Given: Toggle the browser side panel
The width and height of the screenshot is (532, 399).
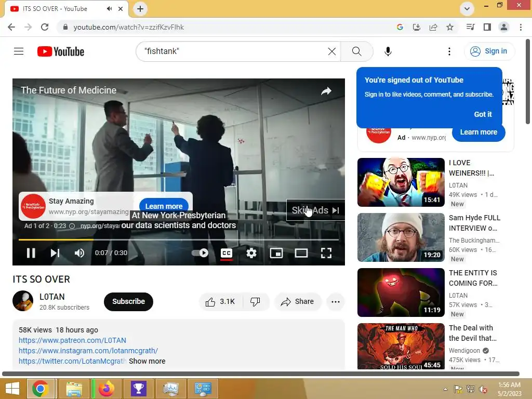Looking at the screenshot, I should pos(487,27).
